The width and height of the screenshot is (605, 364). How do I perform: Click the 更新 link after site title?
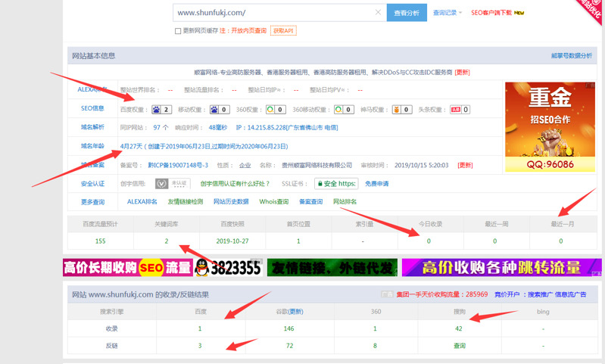(x=462, y=73)
